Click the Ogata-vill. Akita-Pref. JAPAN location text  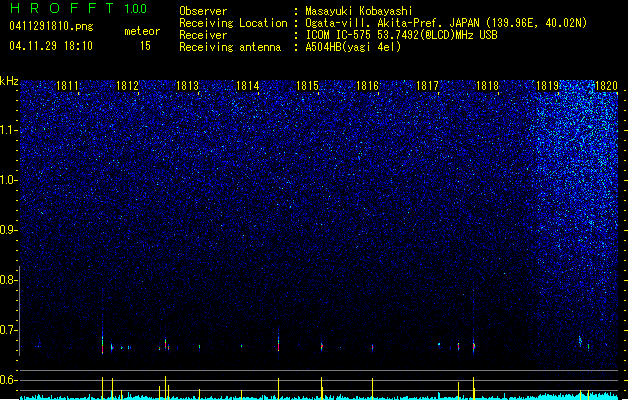tap(446, 23)
